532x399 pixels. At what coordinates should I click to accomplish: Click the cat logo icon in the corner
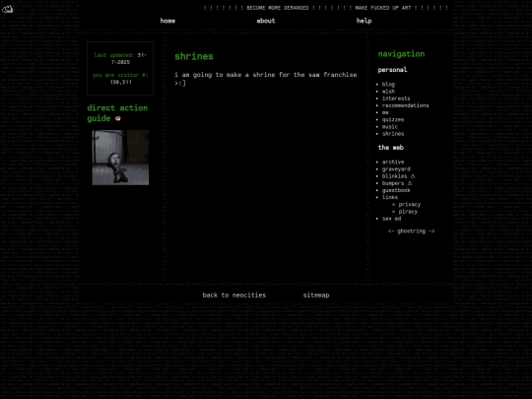point(7,9)
